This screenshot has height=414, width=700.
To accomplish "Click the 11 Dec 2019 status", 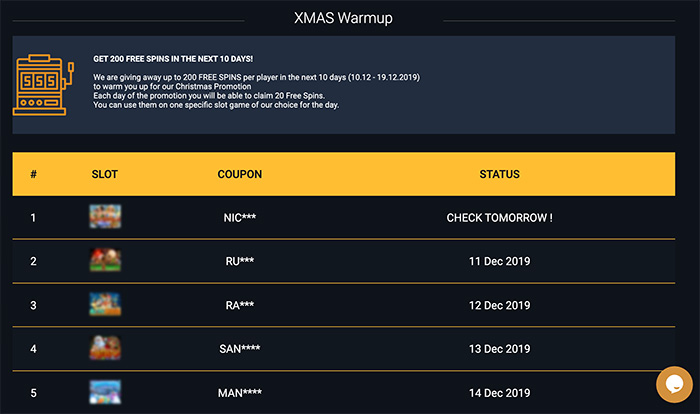I will pos(500,261).
